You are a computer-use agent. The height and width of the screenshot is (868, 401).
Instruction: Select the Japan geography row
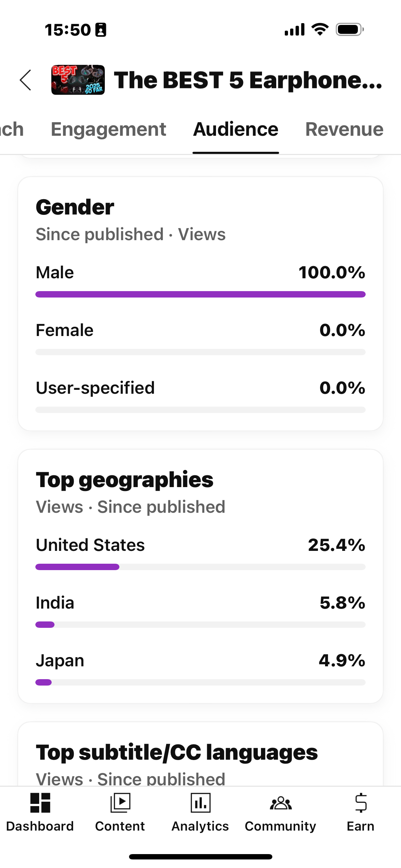coord(200,668)
